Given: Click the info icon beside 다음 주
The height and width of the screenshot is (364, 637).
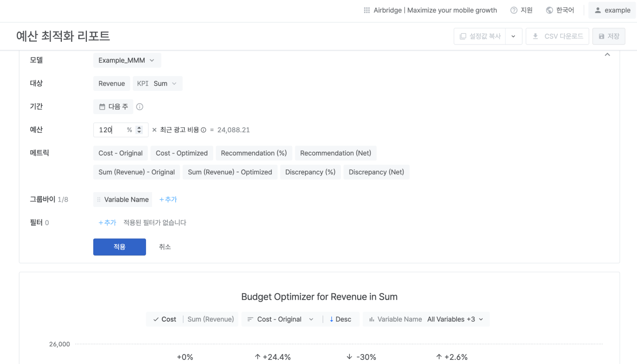Looking at the screenshot, I should [140, 107].
